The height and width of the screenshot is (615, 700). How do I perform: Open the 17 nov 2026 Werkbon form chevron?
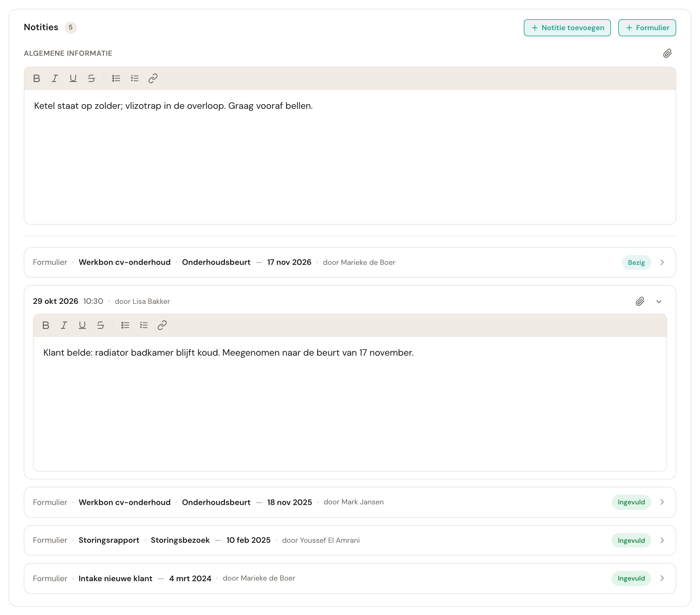point(662,262)
